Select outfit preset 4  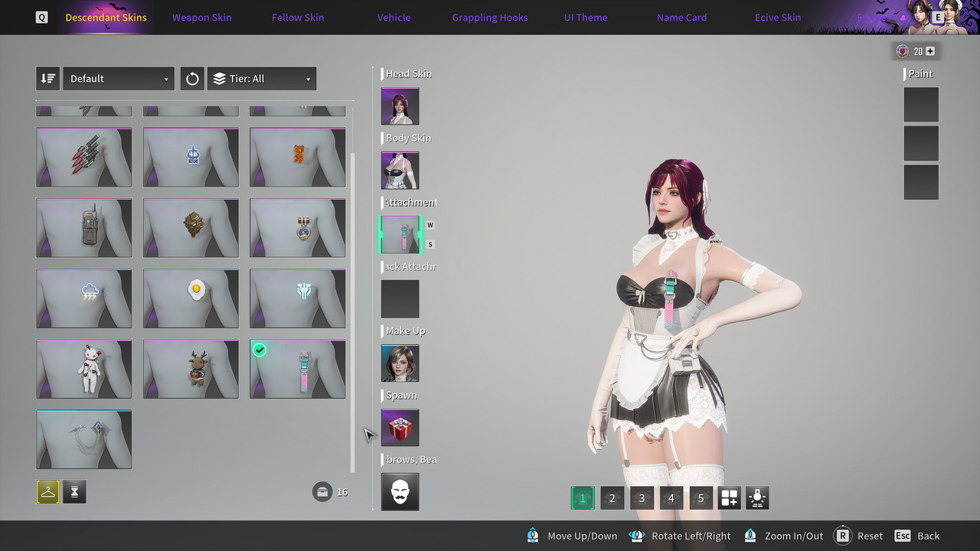[x=671, y=498]
